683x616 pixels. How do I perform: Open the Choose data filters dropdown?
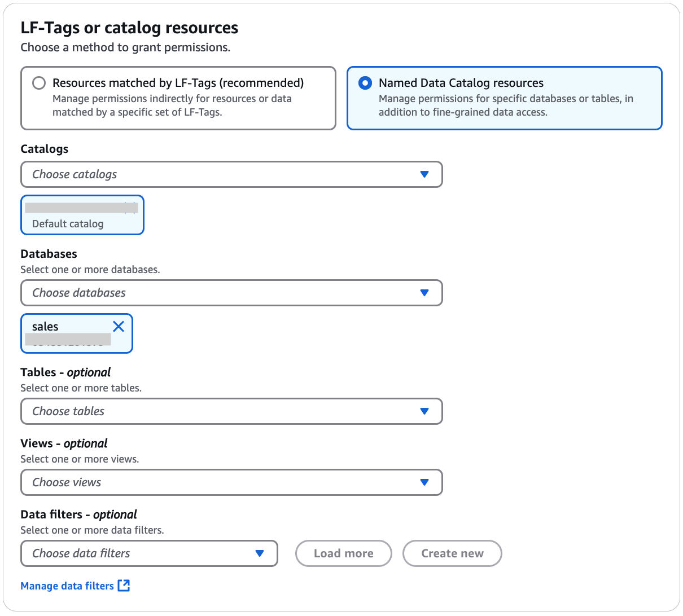click(149, 553)
